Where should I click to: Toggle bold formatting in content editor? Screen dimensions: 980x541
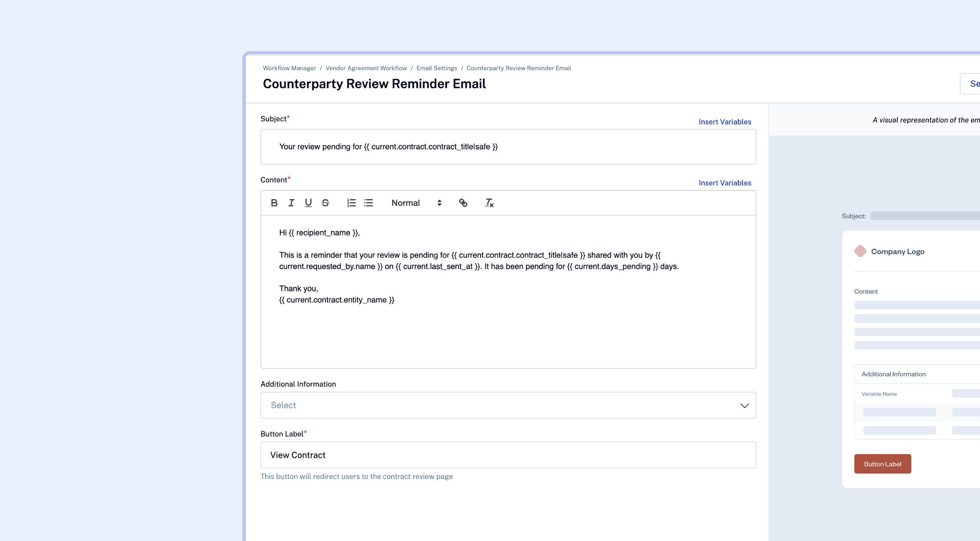click(x=274, y=203)
